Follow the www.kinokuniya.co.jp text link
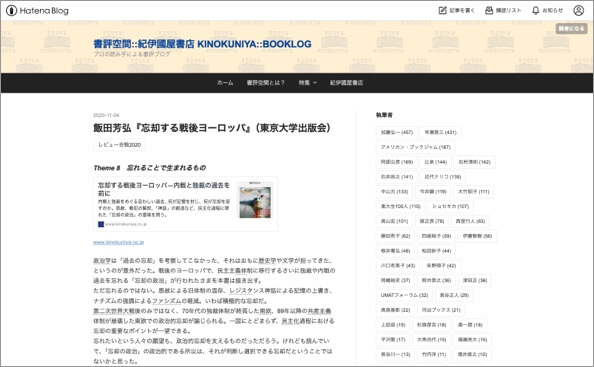 (119, 242)
